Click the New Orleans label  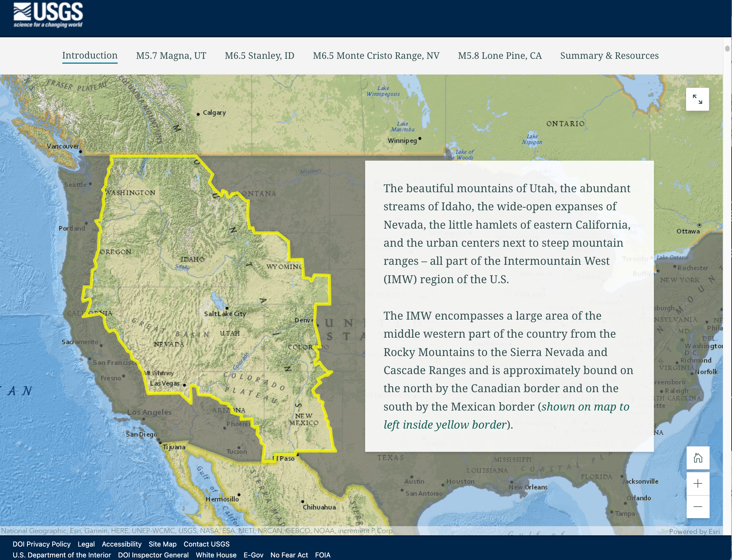click(528, 487)
